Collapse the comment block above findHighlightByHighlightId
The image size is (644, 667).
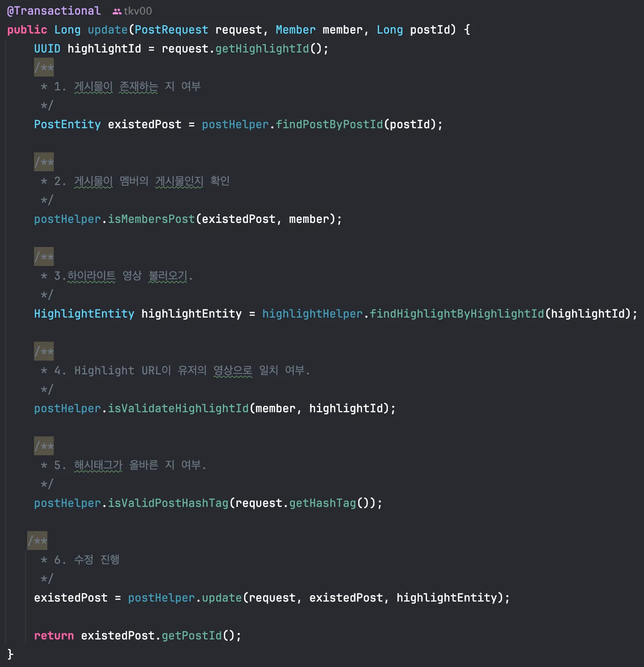click(44, 257)
